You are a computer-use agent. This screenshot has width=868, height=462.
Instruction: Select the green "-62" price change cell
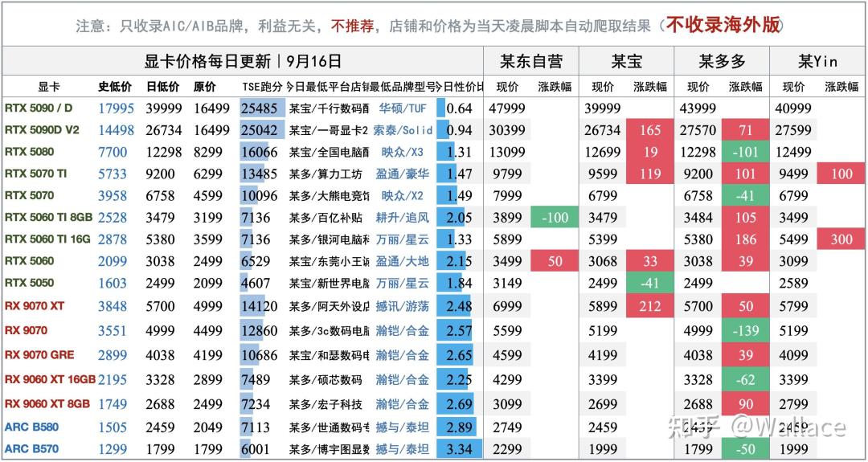744,379
